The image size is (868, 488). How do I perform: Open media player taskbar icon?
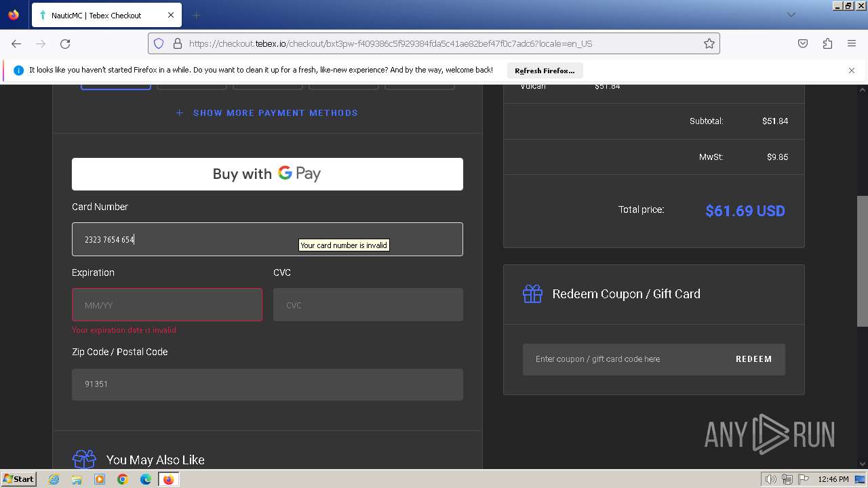(x=100, y=479)
